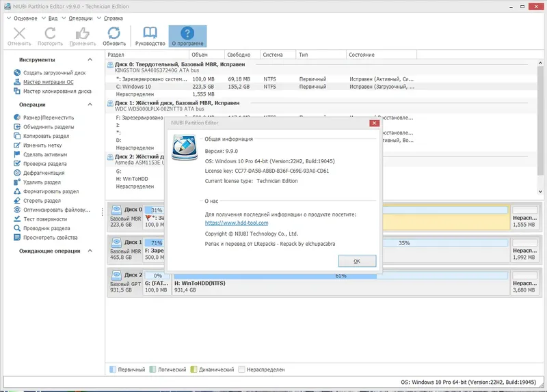Select Диск 0 Твердотельный header row

pyautogui.click(x=321, y=67)
